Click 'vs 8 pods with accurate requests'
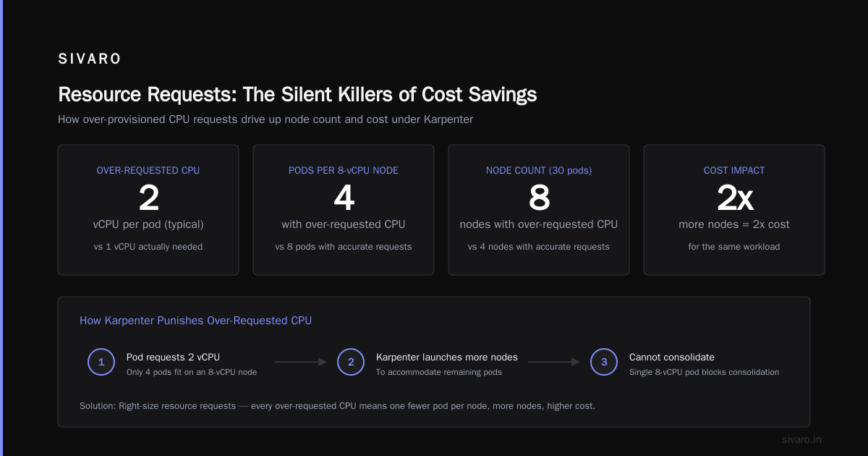The width and height of the screenshot is (868, 456). [x=344, y=247]
